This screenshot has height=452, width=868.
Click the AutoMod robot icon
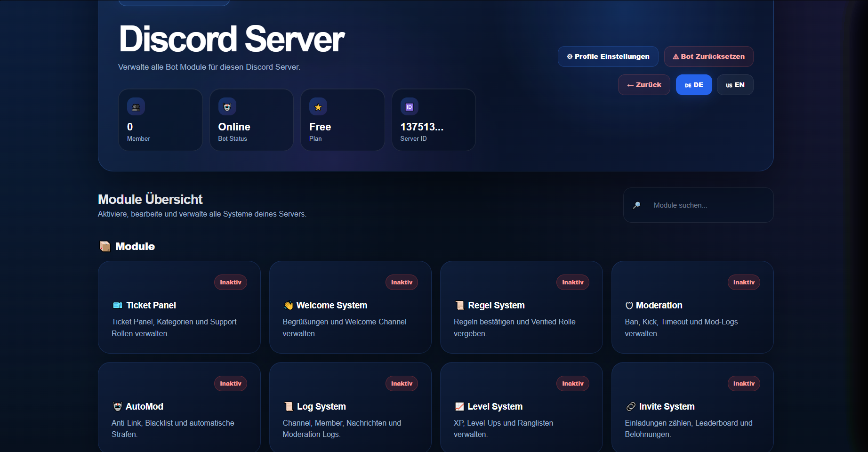click(118, 406)
